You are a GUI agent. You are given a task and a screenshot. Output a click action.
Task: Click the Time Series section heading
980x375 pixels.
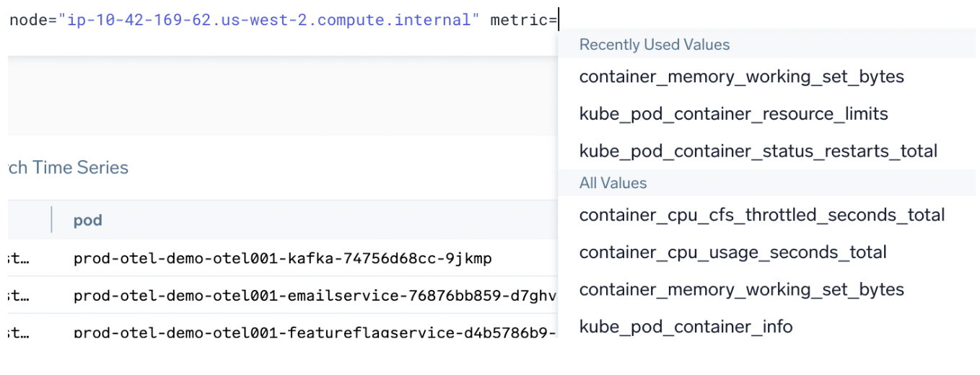tap(68, 168)
